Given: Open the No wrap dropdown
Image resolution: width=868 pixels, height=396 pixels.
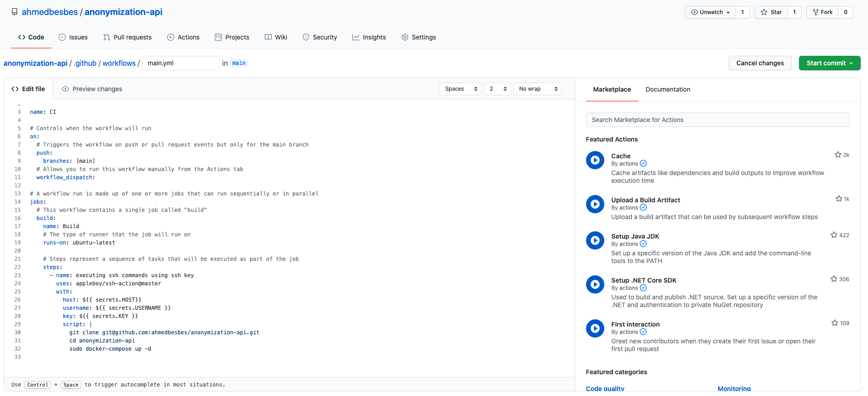Looking at the screenshot, I should [x=538, y=89].
